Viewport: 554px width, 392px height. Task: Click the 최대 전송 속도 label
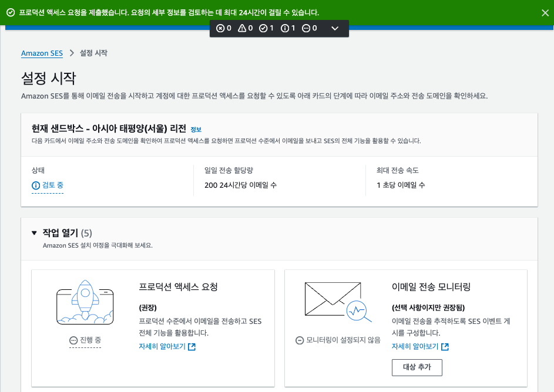398,170
